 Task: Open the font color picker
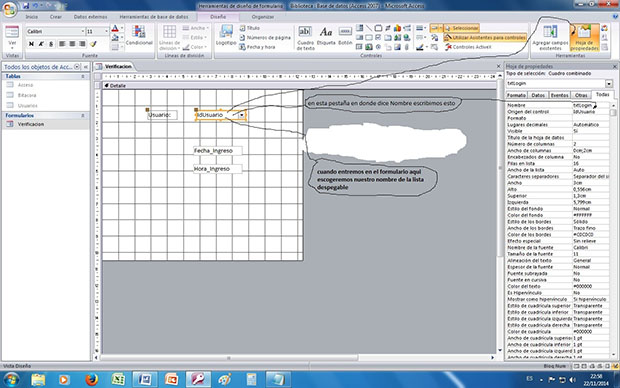click(x=117, y=28)
